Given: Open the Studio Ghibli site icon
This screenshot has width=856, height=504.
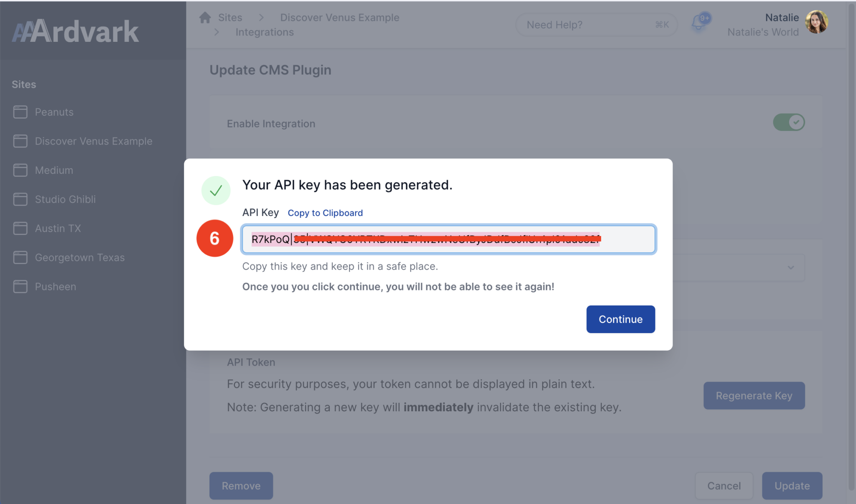Looking at the screenshot, I should tap(20, 199).
